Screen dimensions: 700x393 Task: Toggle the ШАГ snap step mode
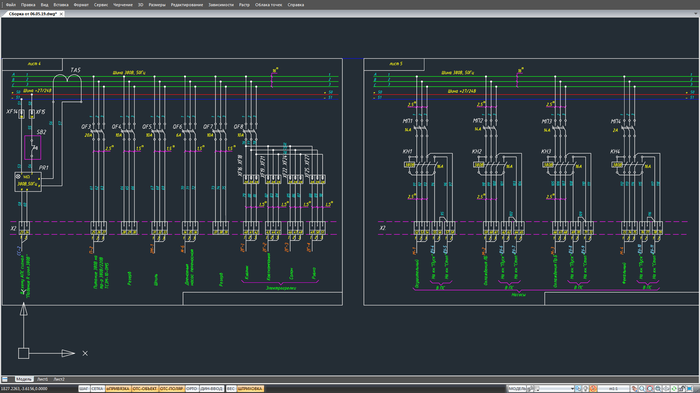coord(84,389)
